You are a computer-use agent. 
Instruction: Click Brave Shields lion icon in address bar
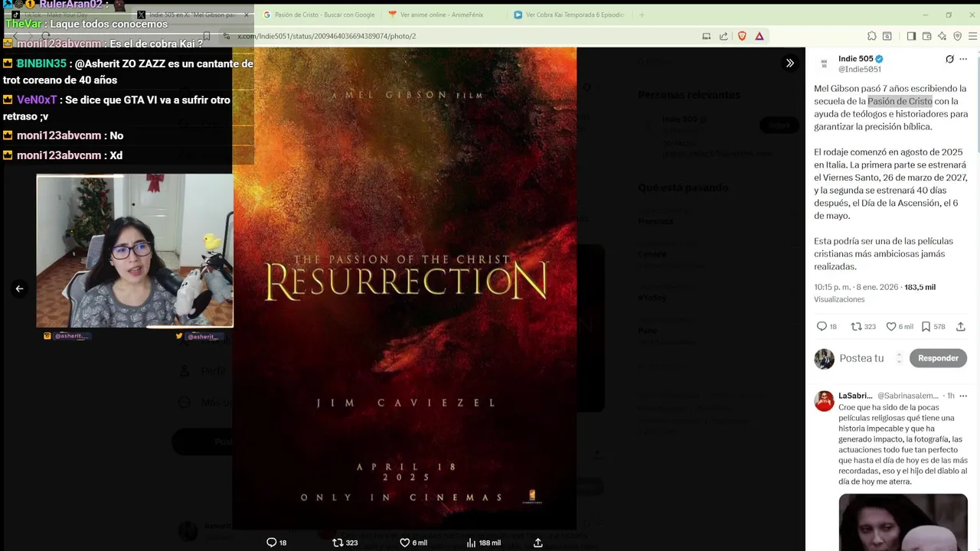point(742,36)
